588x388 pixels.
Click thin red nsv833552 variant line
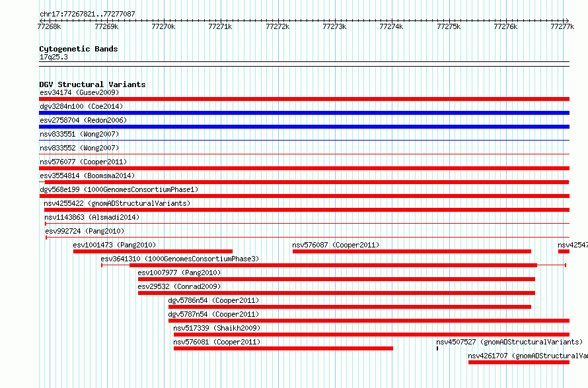[x=304, y=154]
